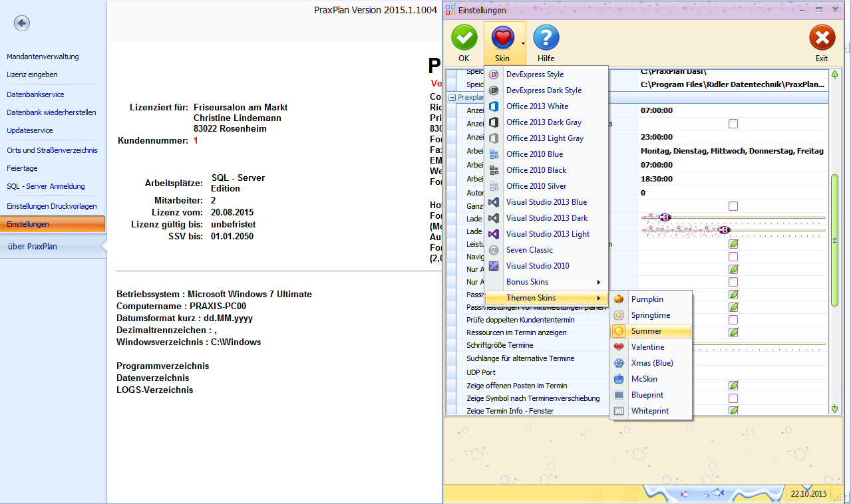Click the settings grid scrollbar up arrow
The width and height of the screenshot is (851, 504).
coord(834,74)
